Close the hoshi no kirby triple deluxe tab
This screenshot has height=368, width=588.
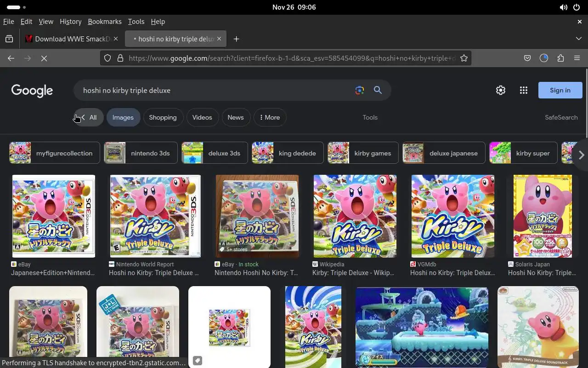pyautogui.click(x=219, y=39)
